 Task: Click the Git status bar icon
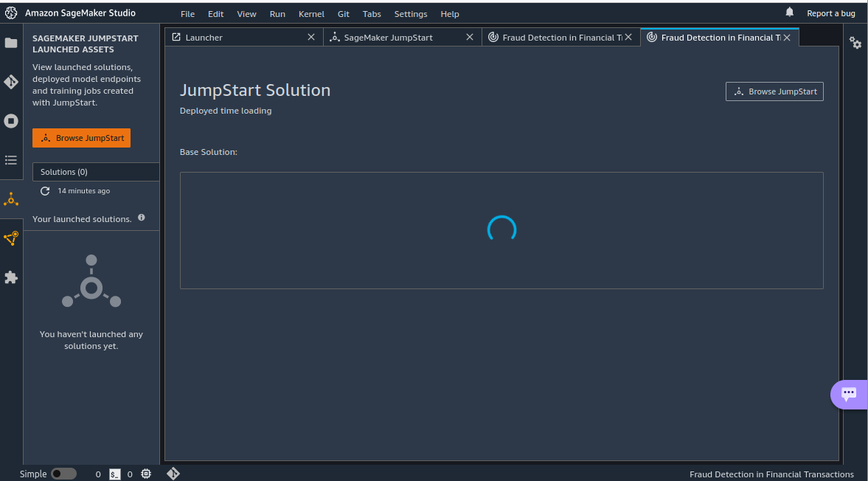[173, 474]
